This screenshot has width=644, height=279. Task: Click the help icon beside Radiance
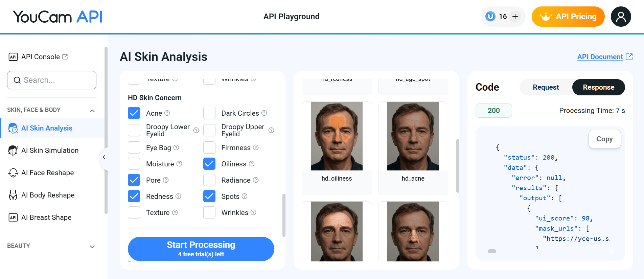[256, 180]
